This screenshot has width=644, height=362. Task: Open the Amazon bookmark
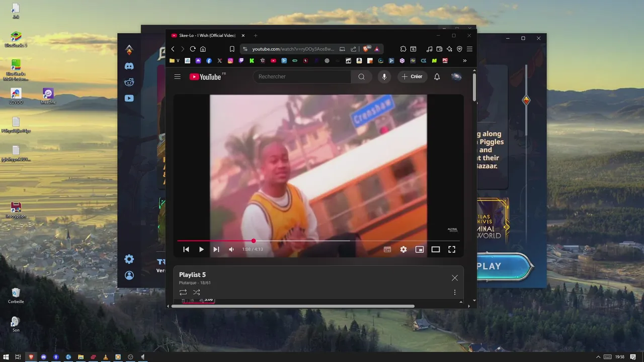[359, 60]
